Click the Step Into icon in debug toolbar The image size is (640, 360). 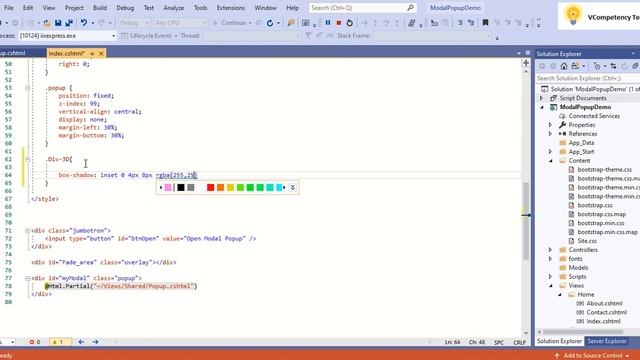[375, 23]
